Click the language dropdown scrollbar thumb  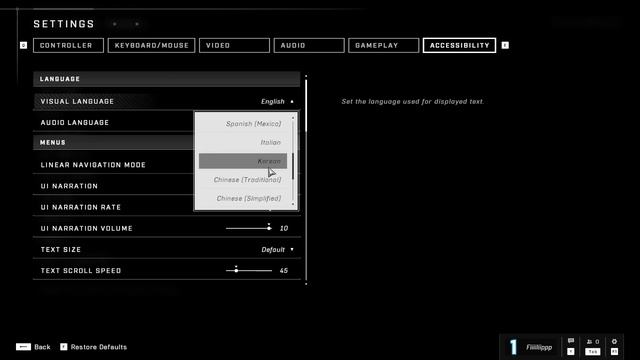pos(293,166)
